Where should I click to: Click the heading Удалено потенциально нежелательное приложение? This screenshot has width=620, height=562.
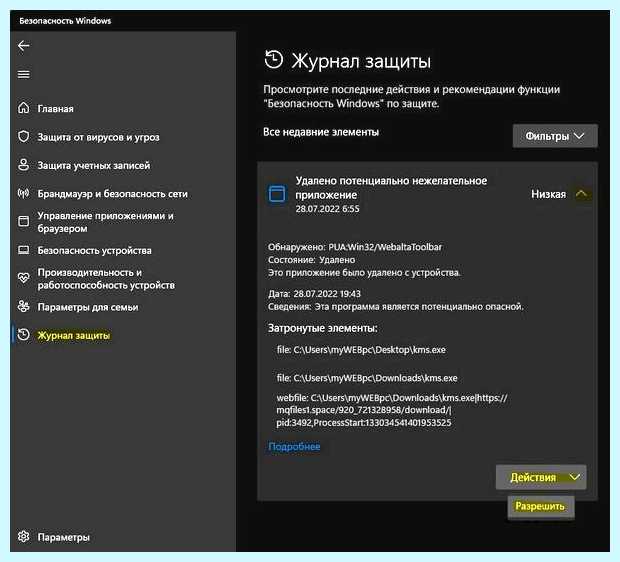tap(391, 187)
